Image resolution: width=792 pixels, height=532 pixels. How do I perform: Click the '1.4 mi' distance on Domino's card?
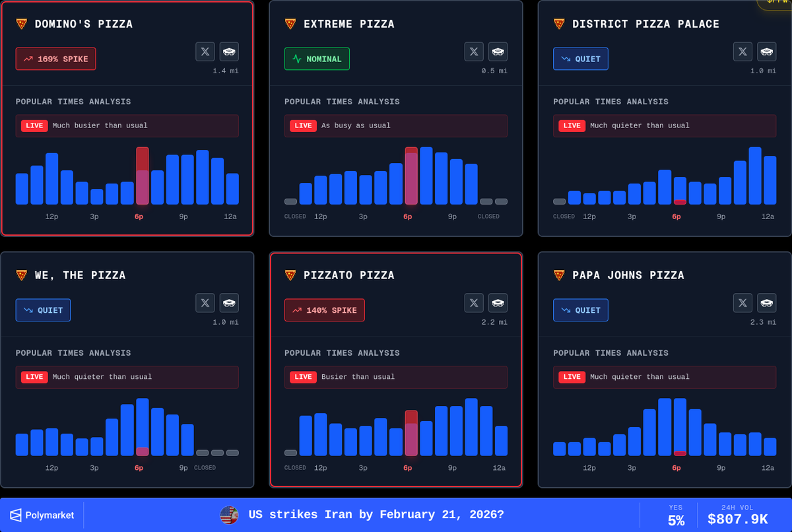click(226, 71)
